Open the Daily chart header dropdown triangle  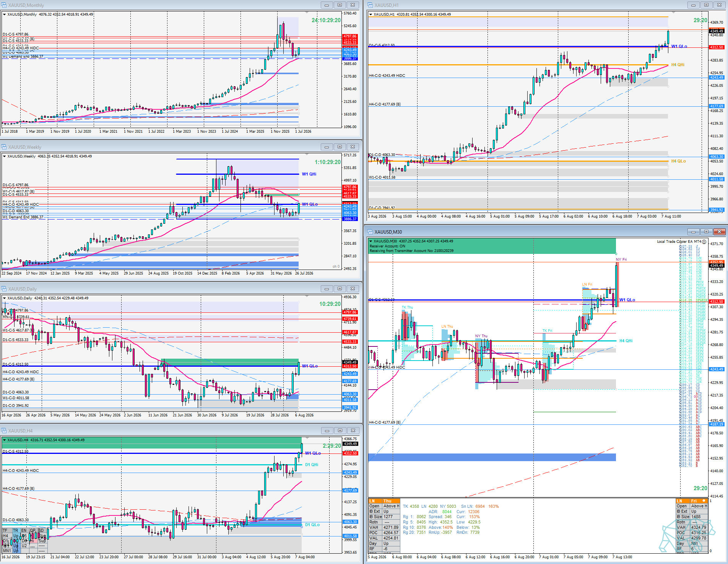(x=4, y=298)
